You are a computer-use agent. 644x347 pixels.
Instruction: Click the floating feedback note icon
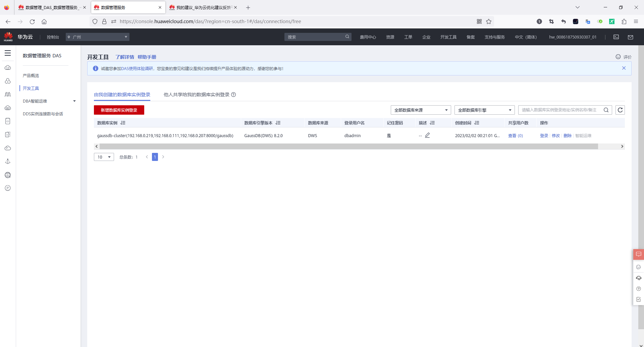point(639,299)
